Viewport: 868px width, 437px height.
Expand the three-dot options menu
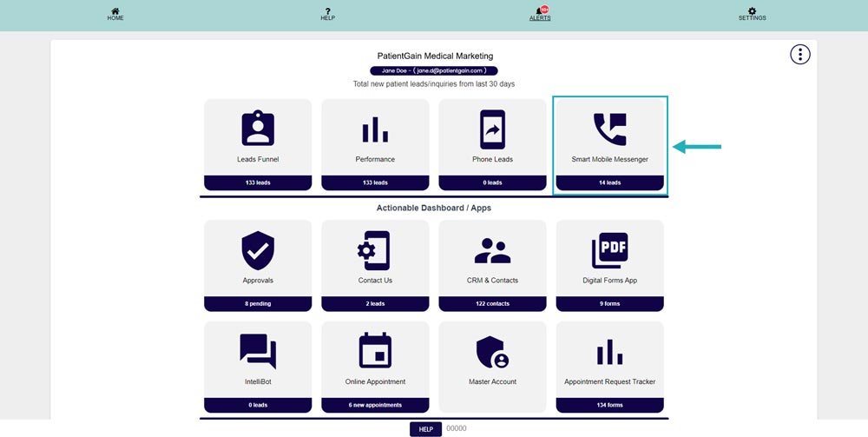(799, 55)
